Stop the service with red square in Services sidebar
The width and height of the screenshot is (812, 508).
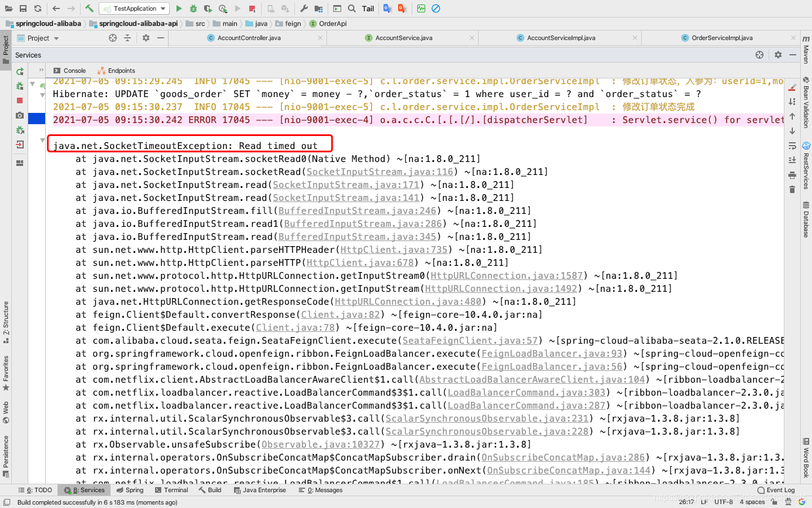point(20,100)
